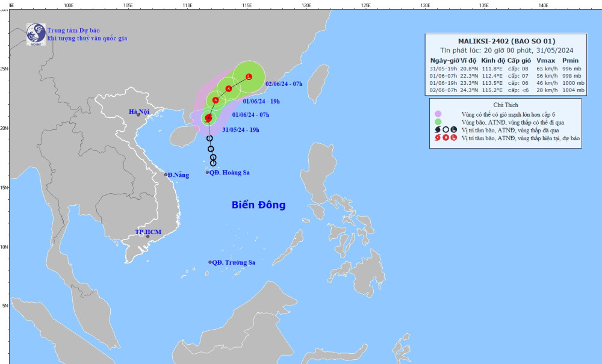602x364 pixels.
Task: Click the Pmin cell 996 mb
Action: [x=572, y=69]
